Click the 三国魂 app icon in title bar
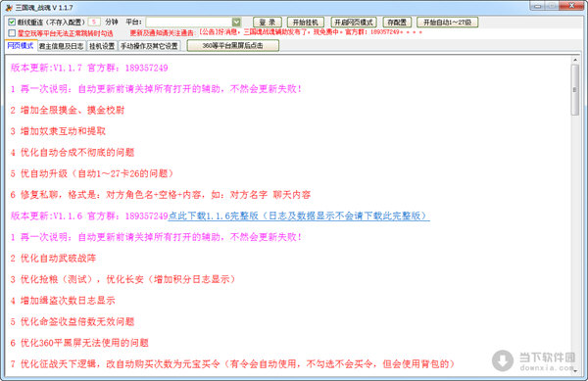This screenshot has width=588, height=381. tap(9, 8)
